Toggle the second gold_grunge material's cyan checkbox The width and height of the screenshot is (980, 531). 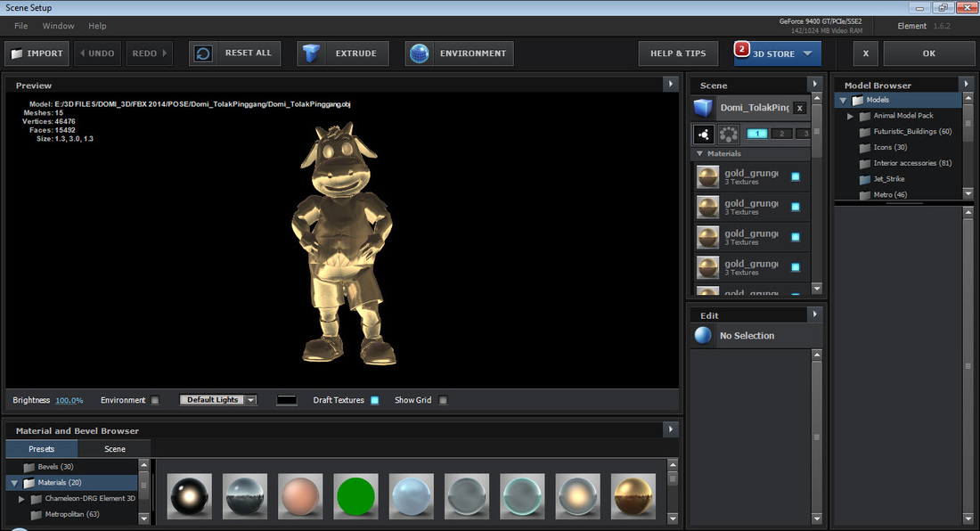coord(796,207)
